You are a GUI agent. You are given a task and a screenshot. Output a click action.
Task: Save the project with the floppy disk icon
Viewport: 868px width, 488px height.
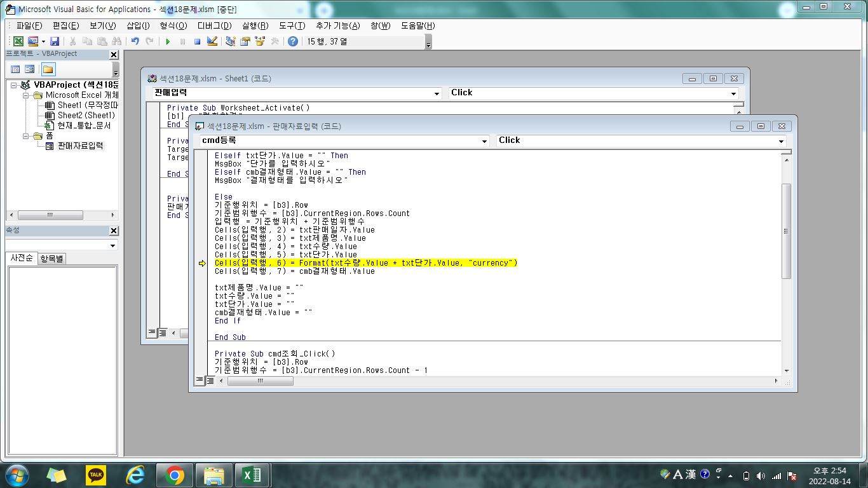(x=55, y=41)
